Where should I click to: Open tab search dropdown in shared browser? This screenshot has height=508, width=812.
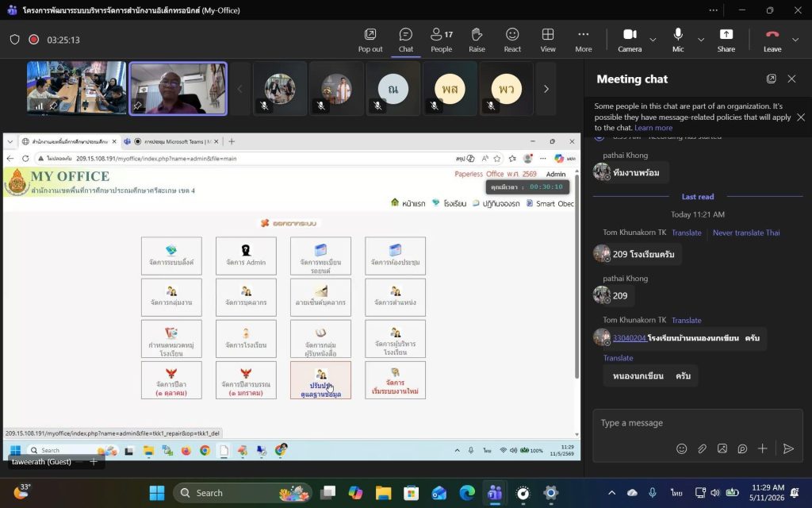point(10,141)
